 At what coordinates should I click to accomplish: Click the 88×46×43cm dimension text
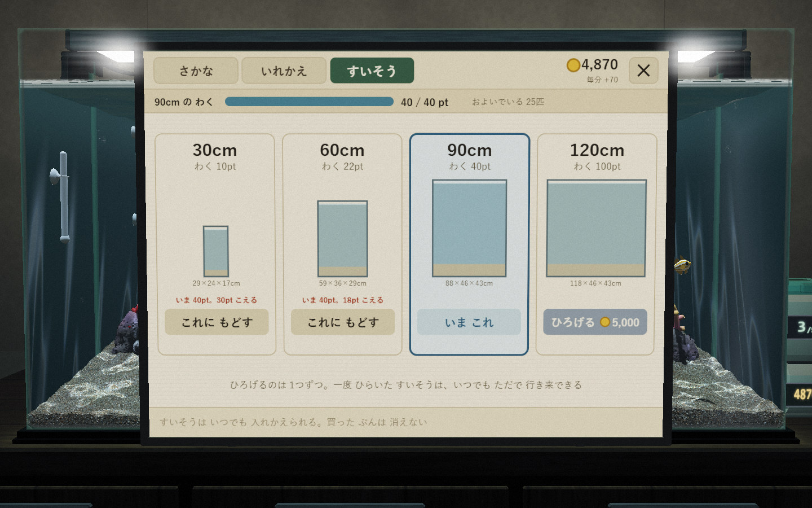(469, 283)
